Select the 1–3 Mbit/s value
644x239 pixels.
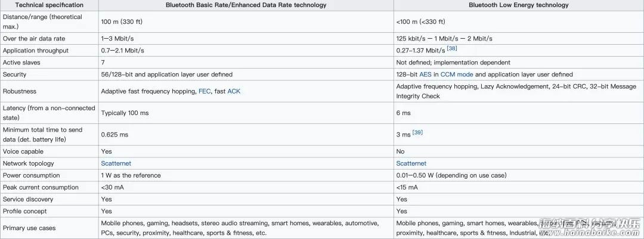(117, 39)
